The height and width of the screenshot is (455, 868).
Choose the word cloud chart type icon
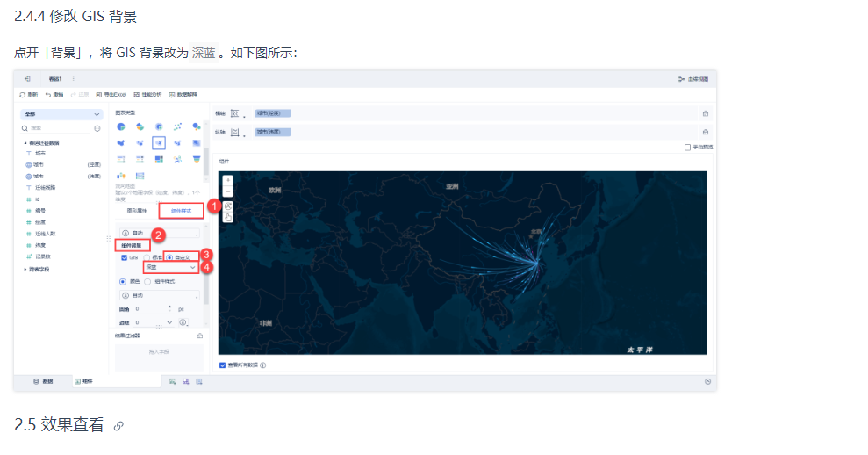tap(177, 160)
